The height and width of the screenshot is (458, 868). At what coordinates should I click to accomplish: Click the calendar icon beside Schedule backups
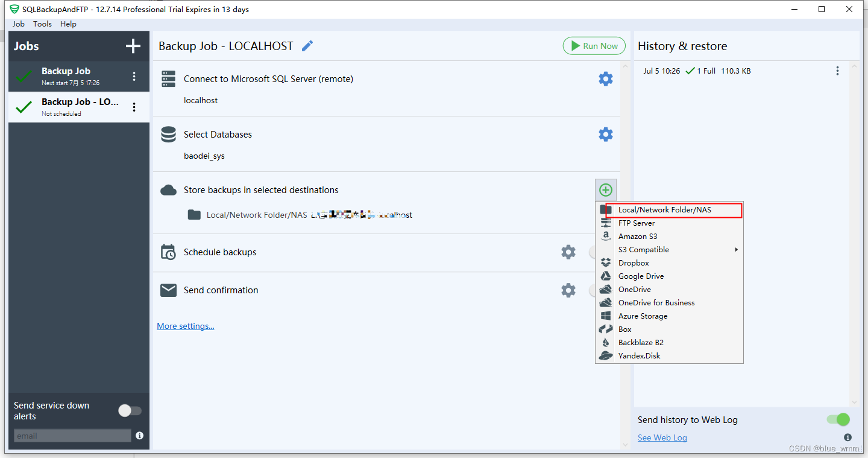click(x=168, y=252)
